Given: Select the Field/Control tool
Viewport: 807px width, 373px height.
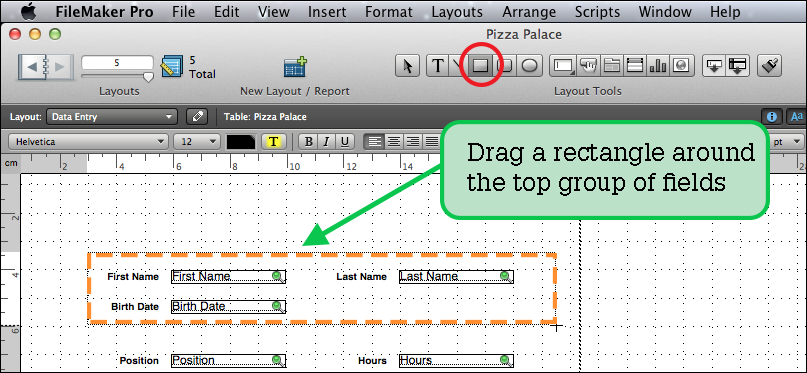Looking at the screenshot, I should (x=564, y=66).
